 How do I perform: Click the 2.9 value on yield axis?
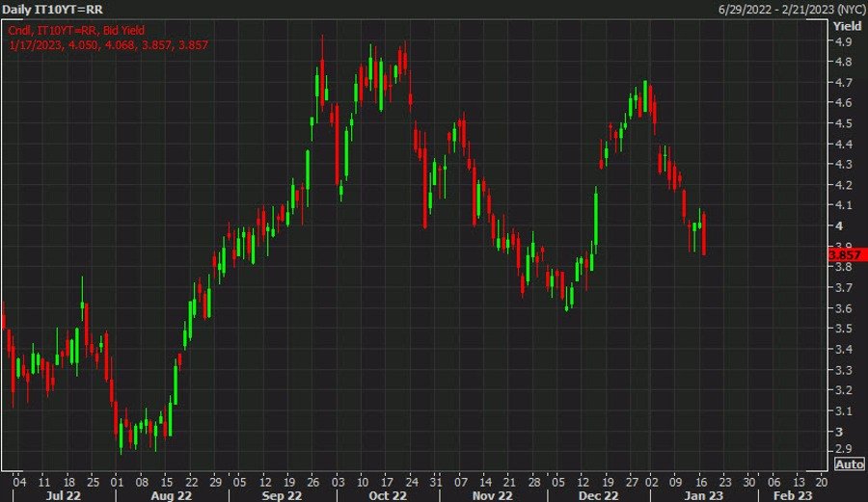(842, 450)
